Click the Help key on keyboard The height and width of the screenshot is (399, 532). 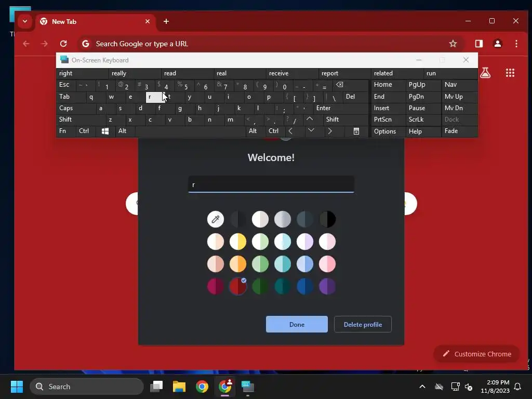423,131
